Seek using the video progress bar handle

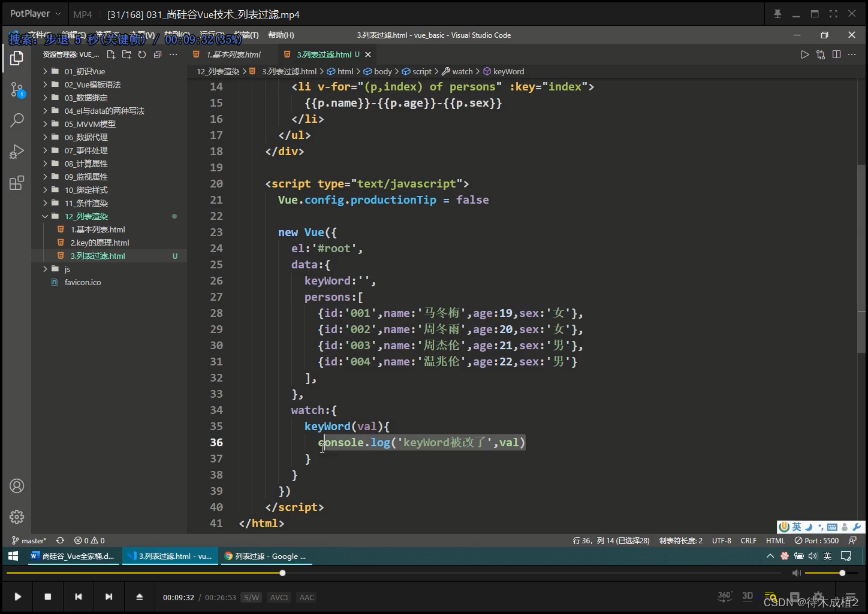coord(282,573)
